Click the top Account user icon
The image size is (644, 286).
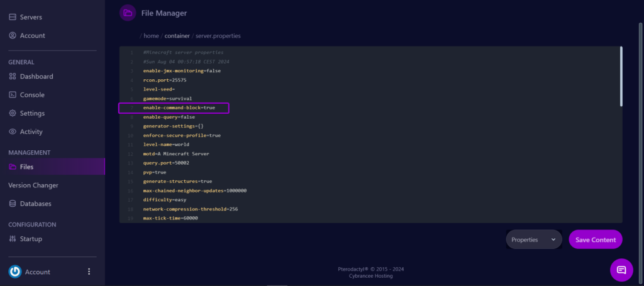[x=13, y=36]
